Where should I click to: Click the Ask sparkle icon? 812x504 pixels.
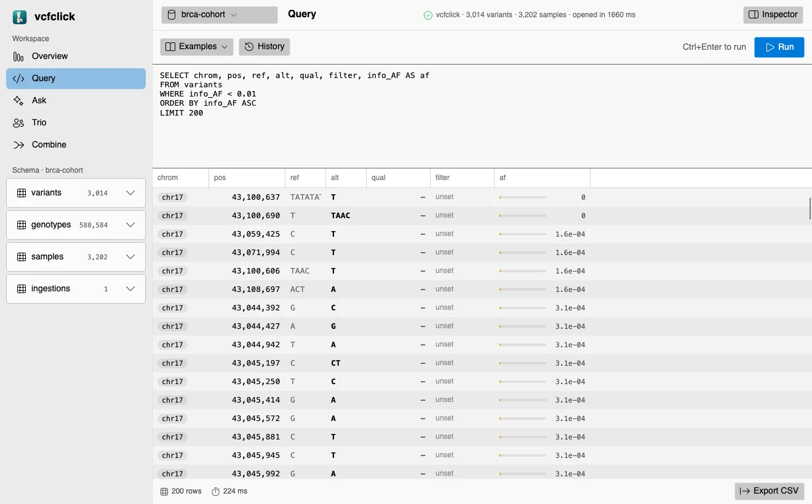(18, 101)
